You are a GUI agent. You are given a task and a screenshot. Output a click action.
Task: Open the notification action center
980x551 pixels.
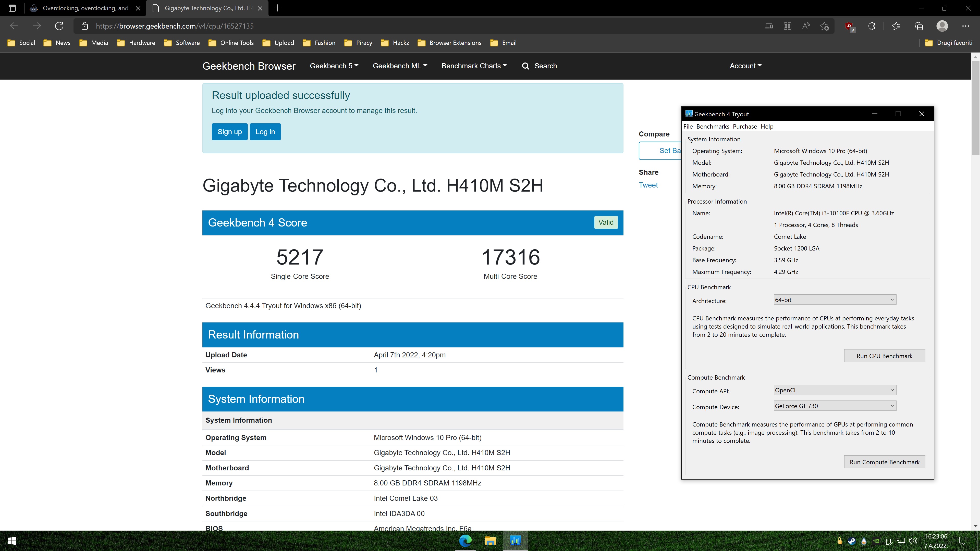963,541
